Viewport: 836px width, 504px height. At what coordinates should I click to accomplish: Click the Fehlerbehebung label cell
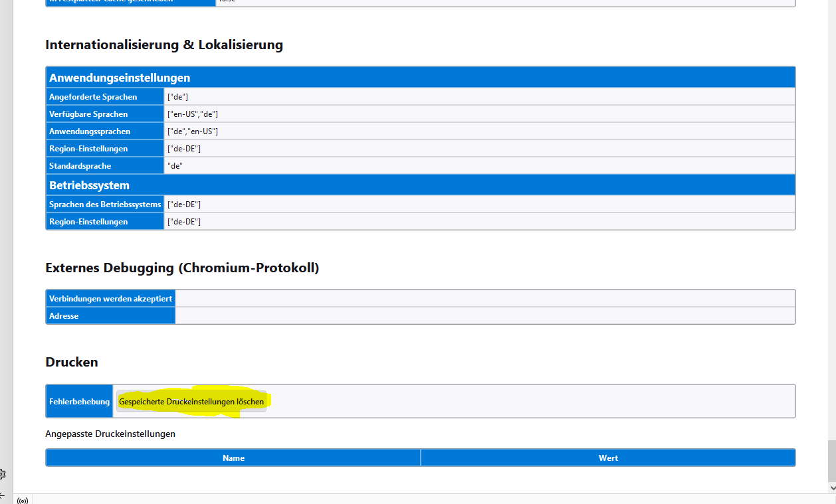(79, 402)
